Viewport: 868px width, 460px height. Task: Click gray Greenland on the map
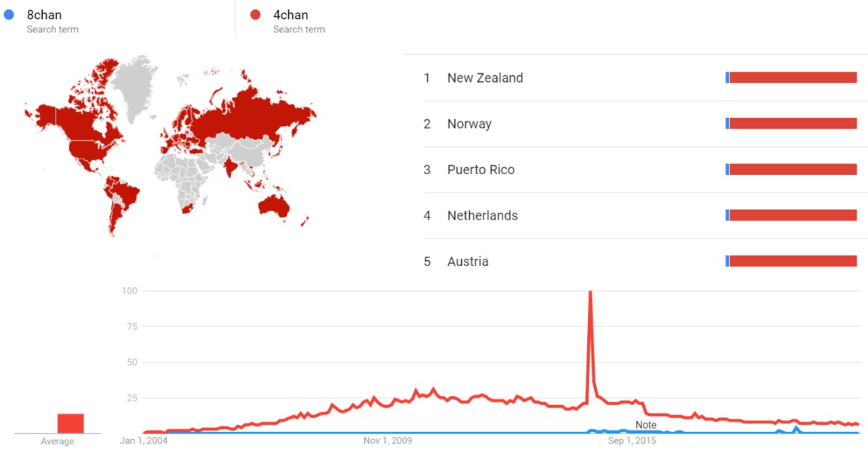pos(134,85)
